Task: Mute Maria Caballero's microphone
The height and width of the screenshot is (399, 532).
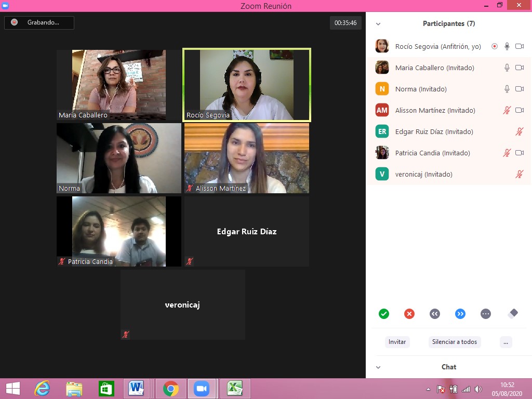Action: (x=507, y=68)
